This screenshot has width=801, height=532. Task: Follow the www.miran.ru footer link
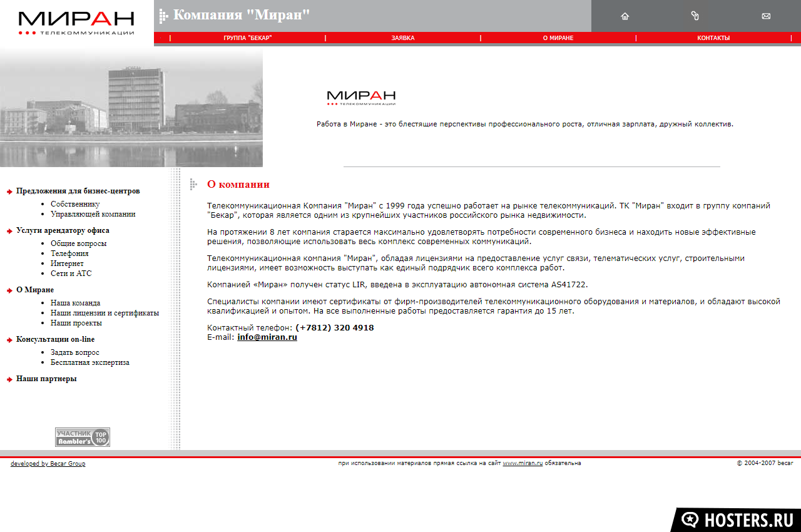[523, 463]
